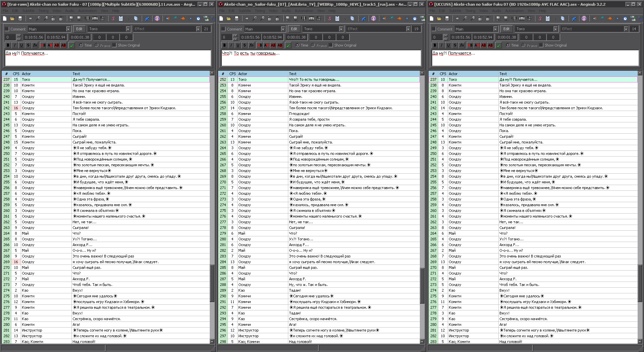Click Edit style button in AniLibria window
The height and width of the screenshot is (352, 644).
pyautogui.click(x=294, y=29)
